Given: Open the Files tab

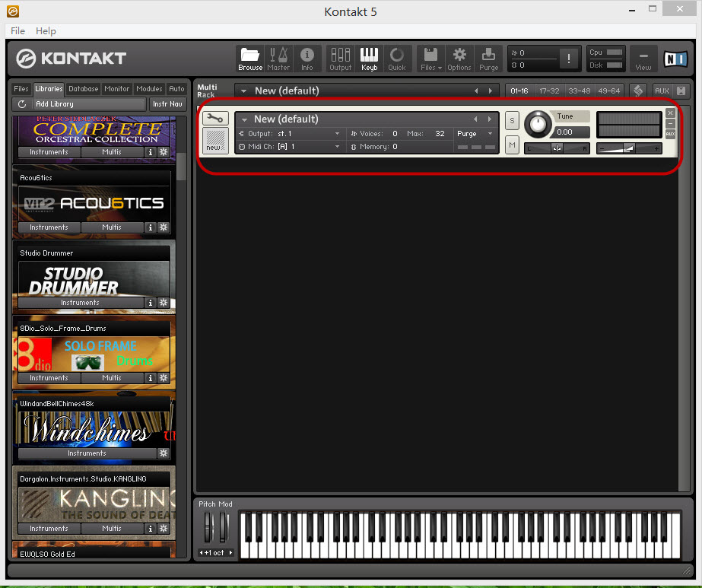Looking at the screenshot, I should (21, 89).
